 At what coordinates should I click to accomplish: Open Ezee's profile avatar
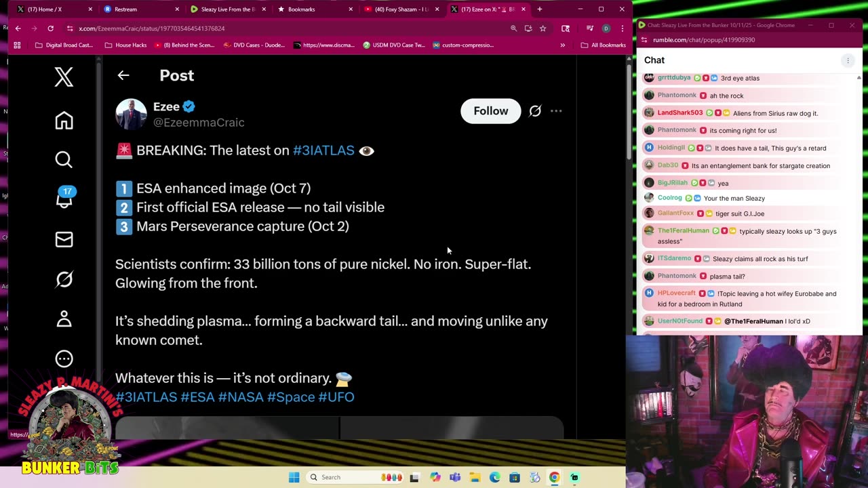click(131, 114)
